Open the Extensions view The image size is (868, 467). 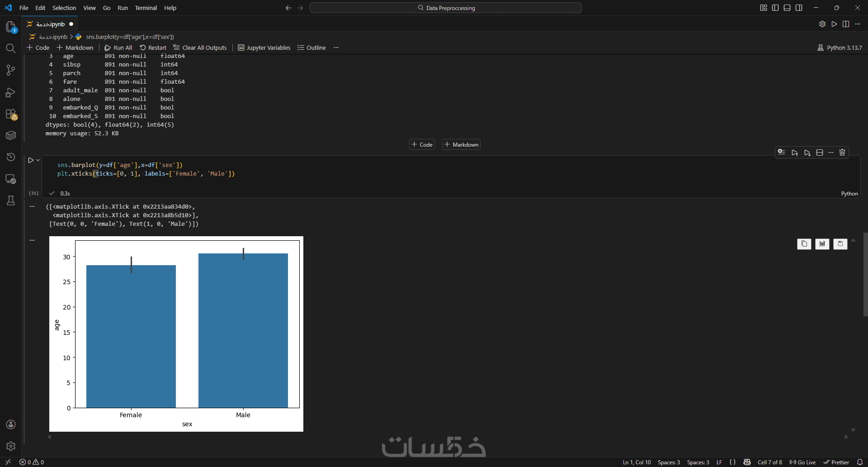click(x=11, y=114)
